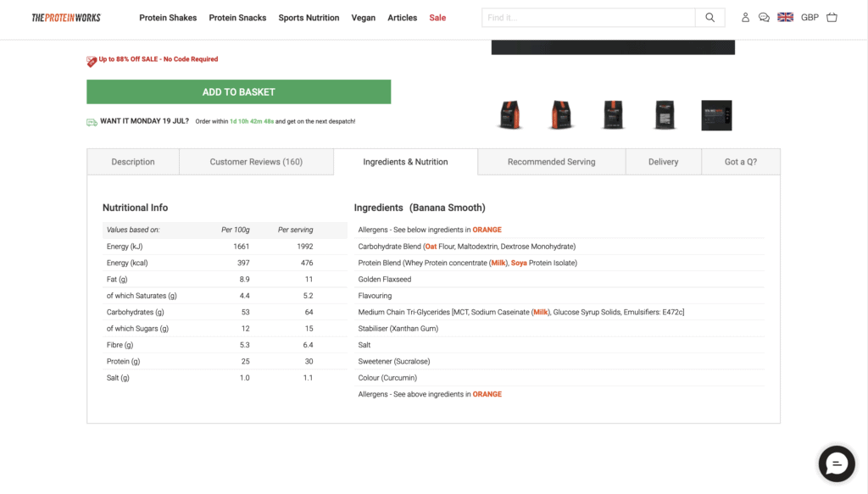This screenshot has height=494, width=868.
Task: Click The Protein Works logo
Action: point(66,18)
